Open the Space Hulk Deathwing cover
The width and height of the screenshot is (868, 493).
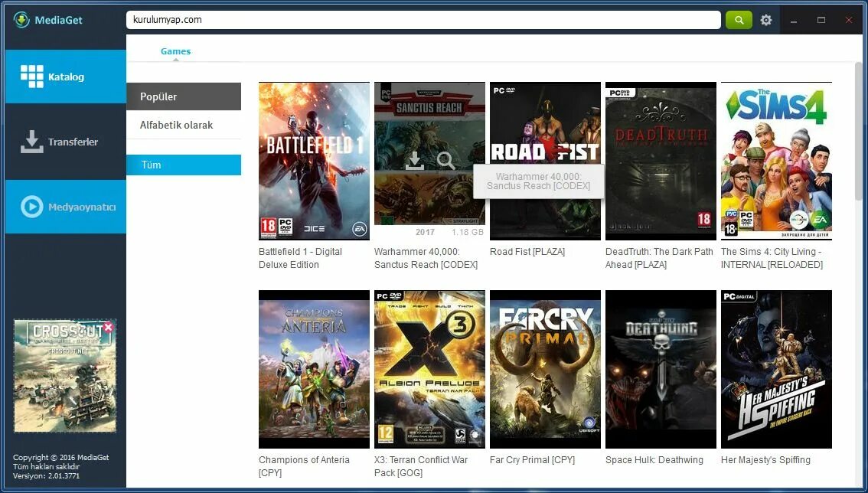click(x=661, y=370)
